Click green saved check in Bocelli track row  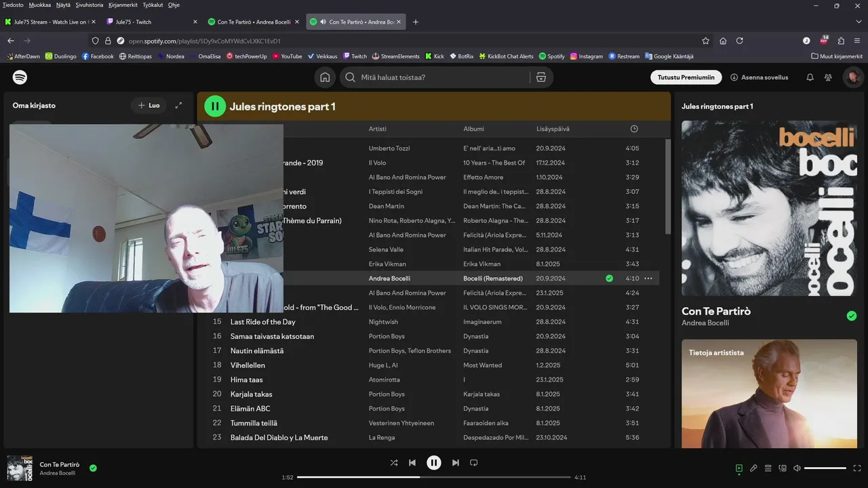click(609, 279)
